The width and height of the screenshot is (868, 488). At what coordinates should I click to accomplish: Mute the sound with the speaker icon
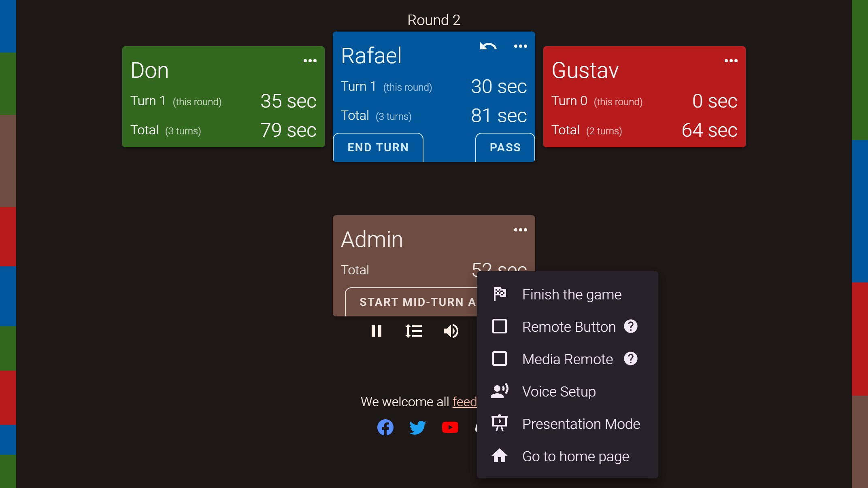click(451, 331)
